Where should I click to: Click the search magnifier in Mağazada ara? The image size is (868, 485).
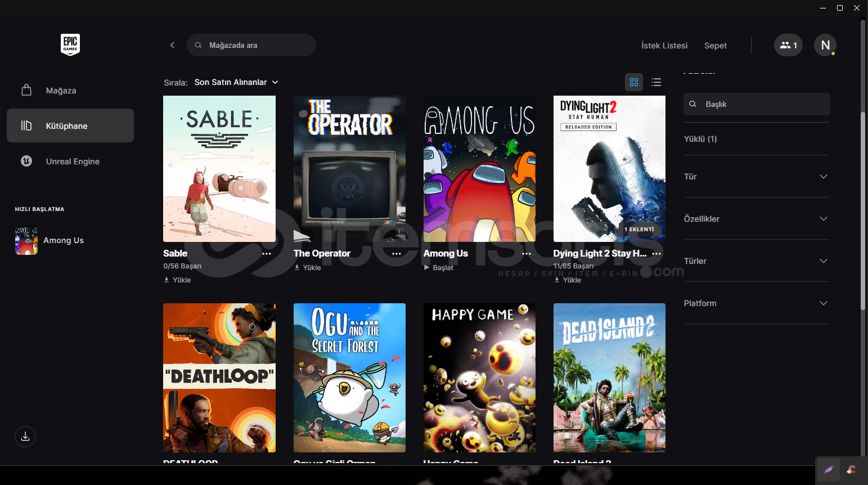click(198, 45)
